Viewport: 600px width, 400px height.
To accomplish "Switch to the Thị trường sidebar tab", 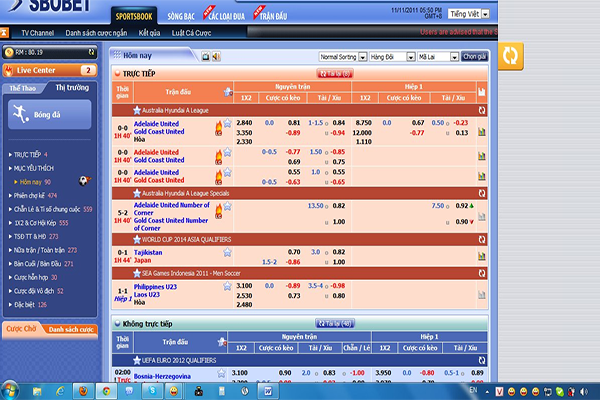I will click(x=72, y=88).
